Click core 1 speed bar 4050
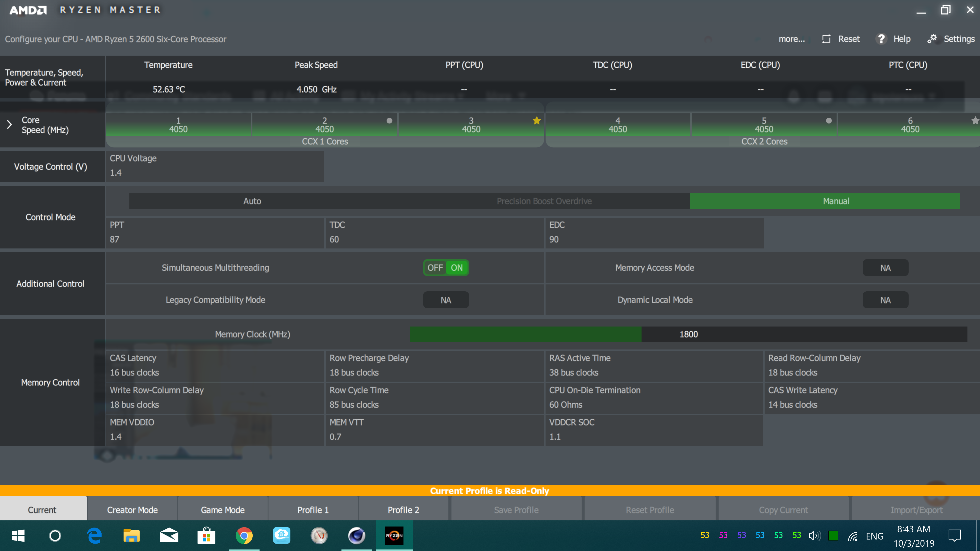Viewport: 980px width, 551px height. (x=178, y=125)
